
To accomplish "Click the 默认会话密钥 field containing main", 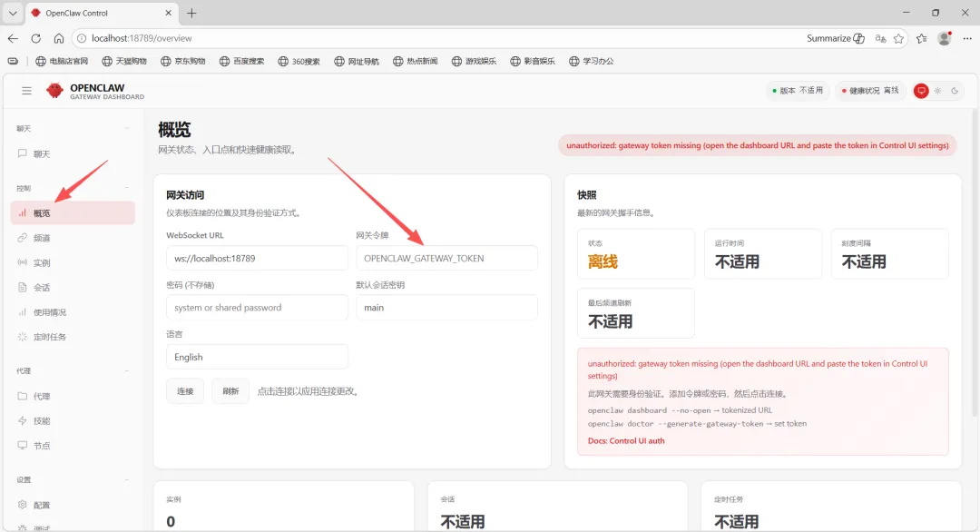I will coord(446,308).
